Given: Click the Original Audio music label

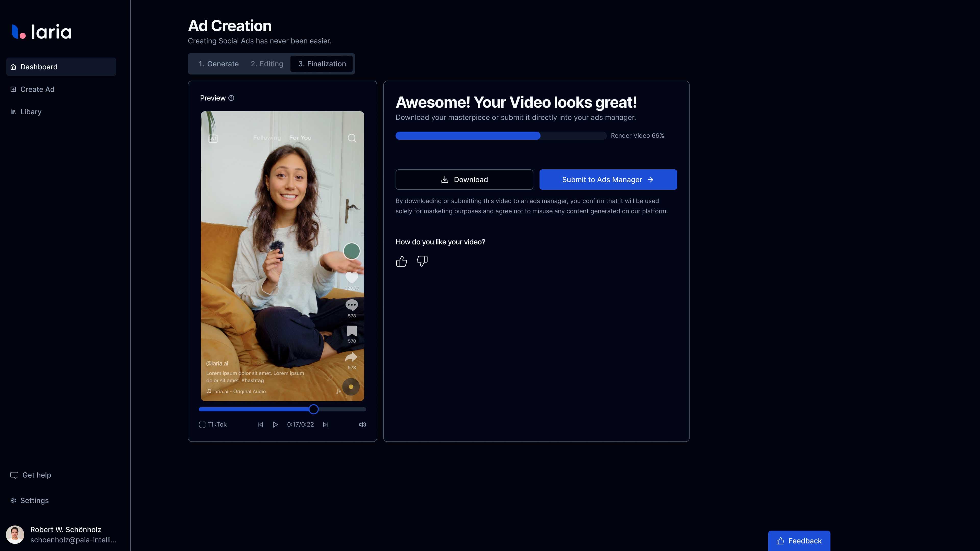Looking at the screenshot, I should (x=236, y=391).
